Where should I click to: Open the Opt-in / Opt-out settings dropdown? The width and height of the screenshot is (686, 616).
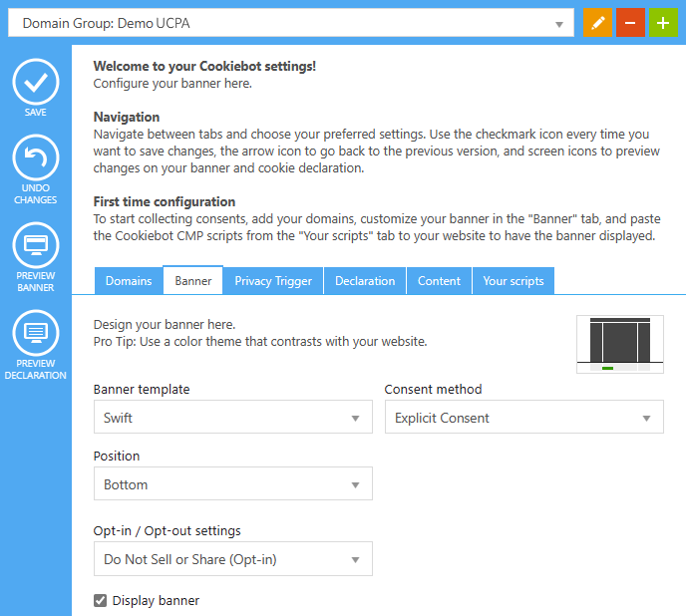[x=233, y=559]
